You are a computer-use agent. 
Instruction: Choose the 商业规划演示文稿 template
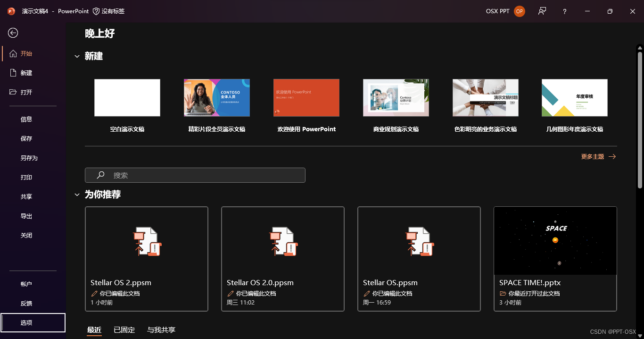(x=396, y=98)
